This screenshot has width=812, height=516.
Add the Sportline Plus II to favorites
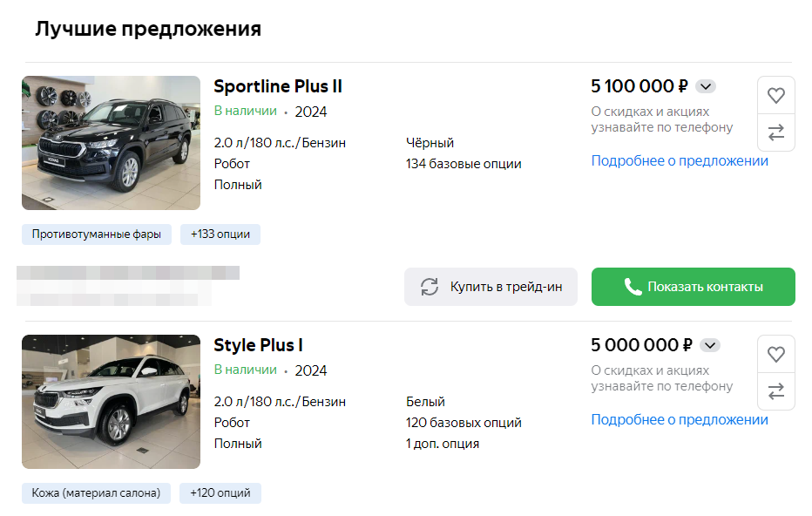[x=776, y=95]
